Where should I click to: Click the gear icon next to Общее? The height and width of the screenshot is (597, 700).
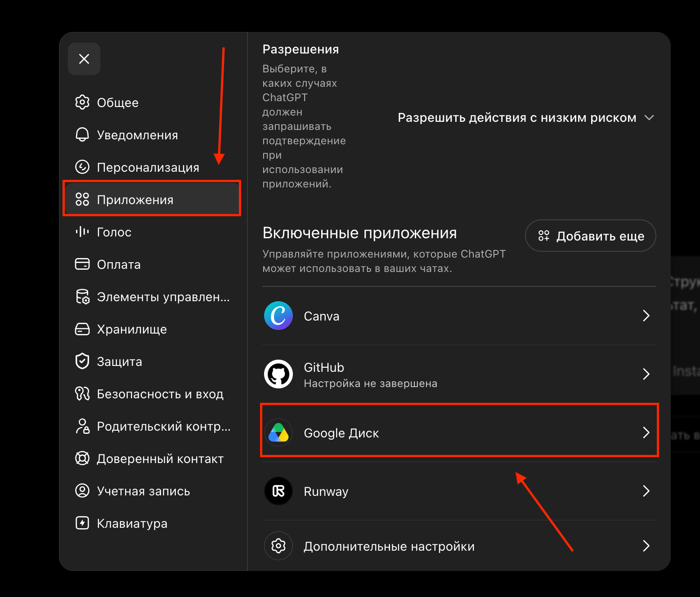tap(82, 102)
